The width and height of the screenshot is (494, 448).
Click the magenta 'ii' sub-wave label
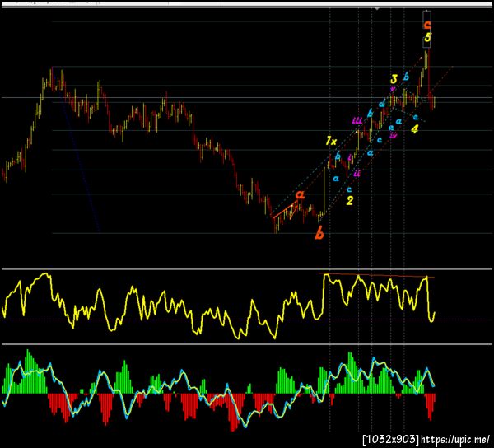pos(357,173)
